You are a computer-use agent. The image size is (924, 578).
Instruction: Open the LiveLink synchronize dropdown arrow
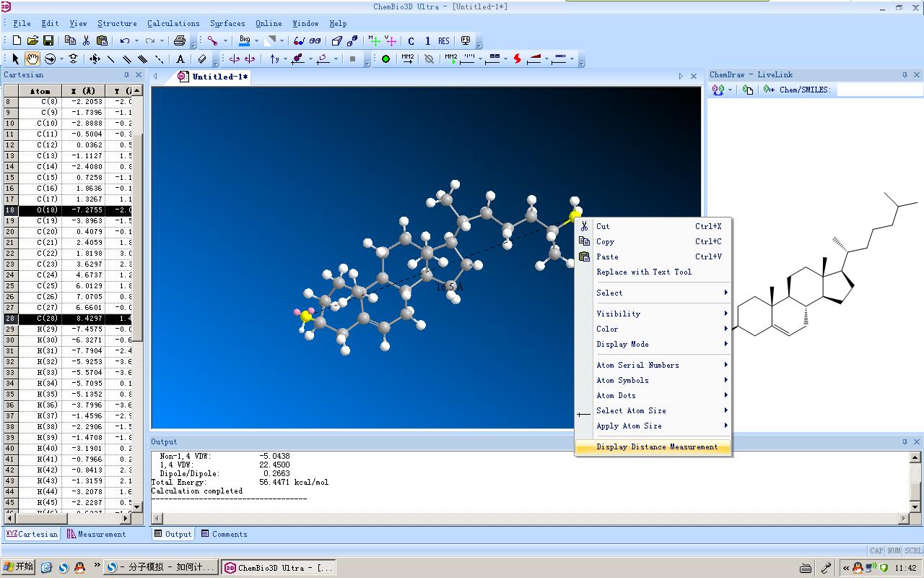730,90
